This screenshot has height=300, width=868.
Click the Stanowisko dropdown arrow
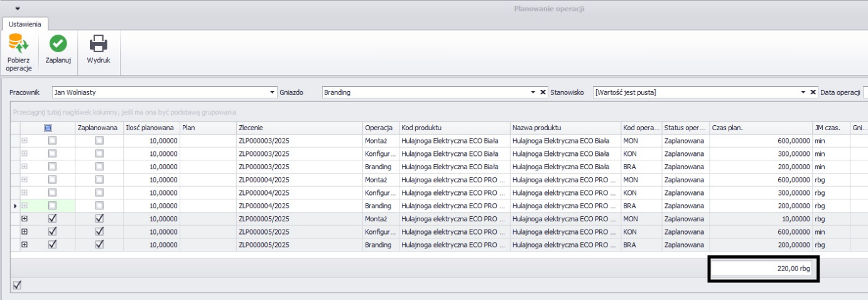click(x=803, y=92)
